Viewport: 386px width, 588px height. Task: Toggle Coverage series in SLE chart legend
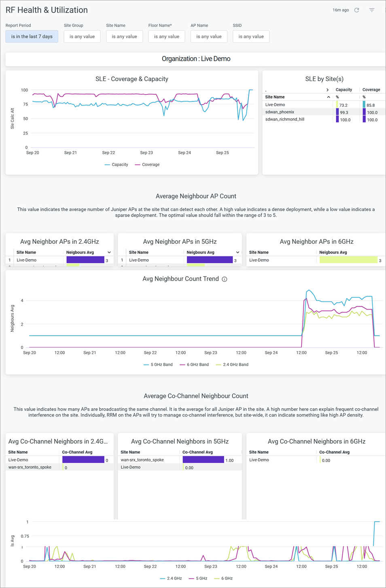coord(147,165)
